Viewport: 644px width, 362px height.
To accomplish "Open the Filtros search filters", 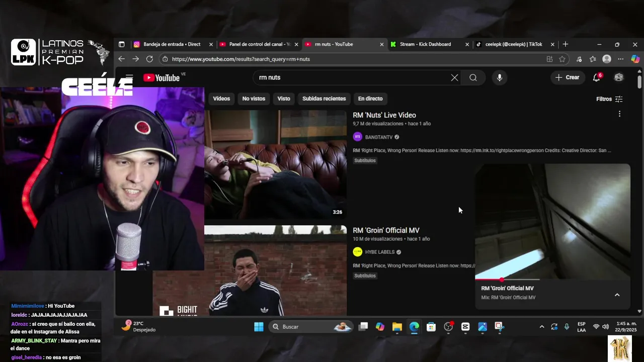I will point(609,99).
